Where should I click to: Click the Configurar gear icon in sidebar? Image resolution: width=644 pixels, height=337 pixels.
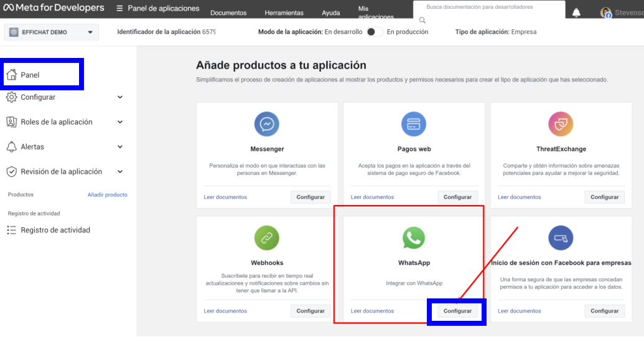point(11,97)
